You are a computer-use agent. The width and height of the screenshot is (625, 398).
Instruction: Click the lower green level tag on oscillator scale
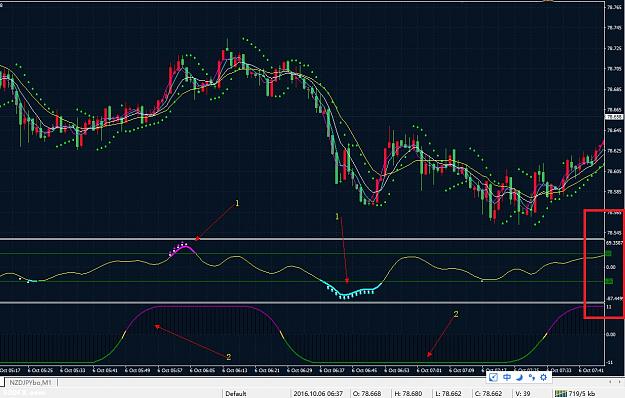[x=609, y=282]
